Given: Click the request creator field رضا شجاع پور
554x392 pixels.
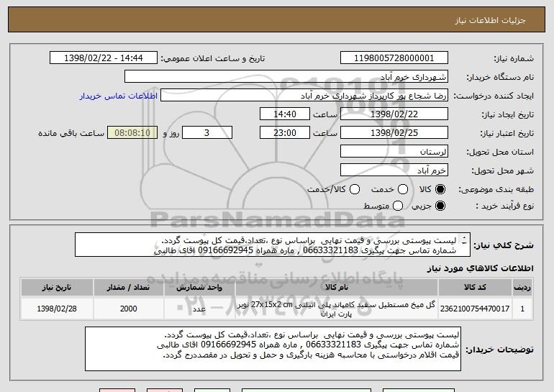Looking at the screenshot, I should pyautogui.click(x=304, y=96).
